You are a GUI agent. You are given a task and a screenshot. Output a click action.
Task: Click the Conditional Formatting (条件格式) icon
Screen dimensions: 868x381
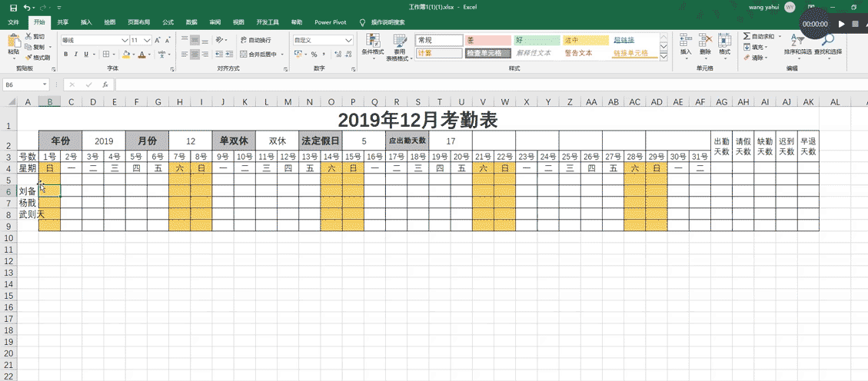point(373,41)
